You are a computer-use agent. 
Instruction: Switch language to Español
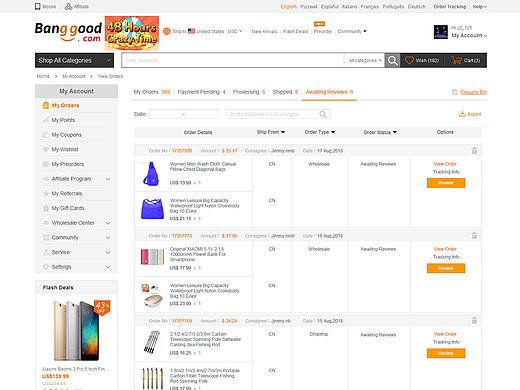[330, 6]
